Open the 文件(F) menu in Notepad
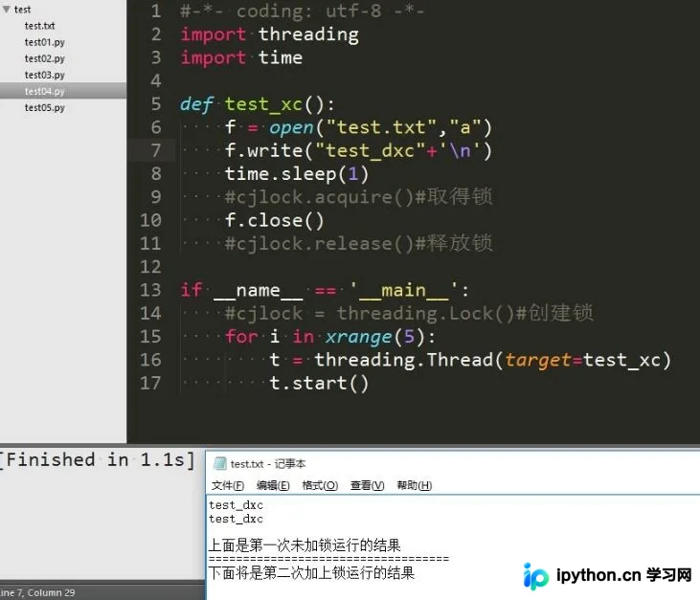This screenshot has height=600, width=700. point(228,485)
